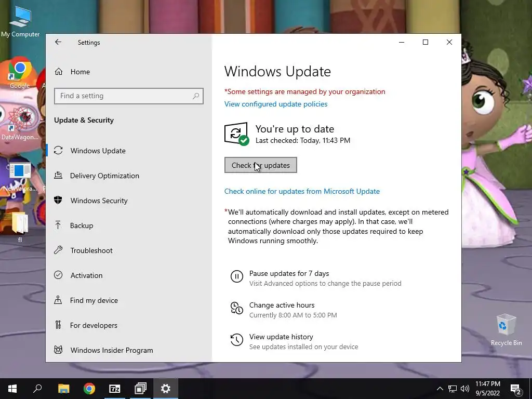The image size is (532, 399).
Task: Open Home in Settings sidebar
Action: click(x=80, y=72)
